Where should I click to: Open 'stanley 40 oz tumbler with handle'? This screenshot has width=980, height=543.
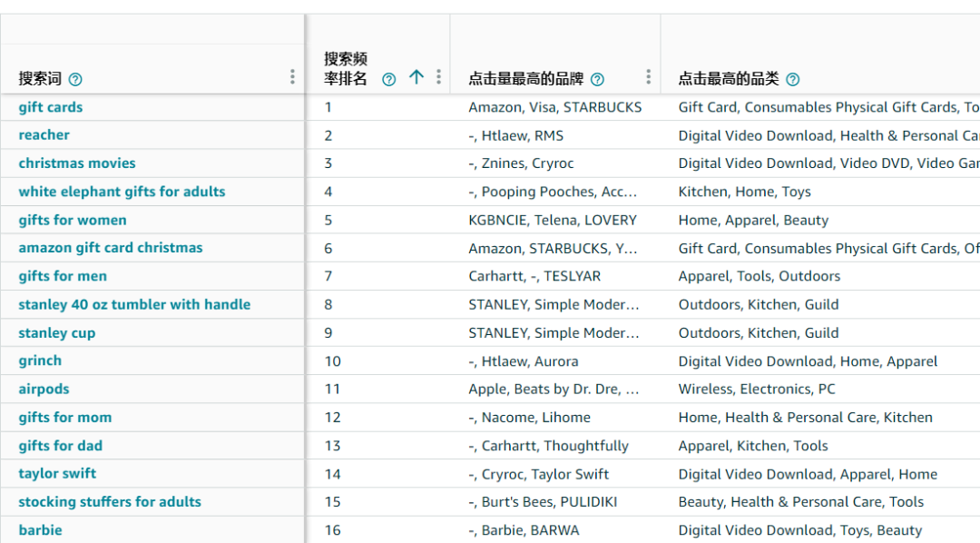[x=134, y=304]
